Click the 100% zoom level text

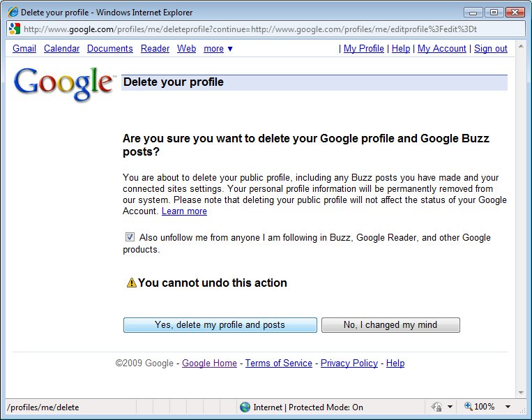tap(484, 407)
